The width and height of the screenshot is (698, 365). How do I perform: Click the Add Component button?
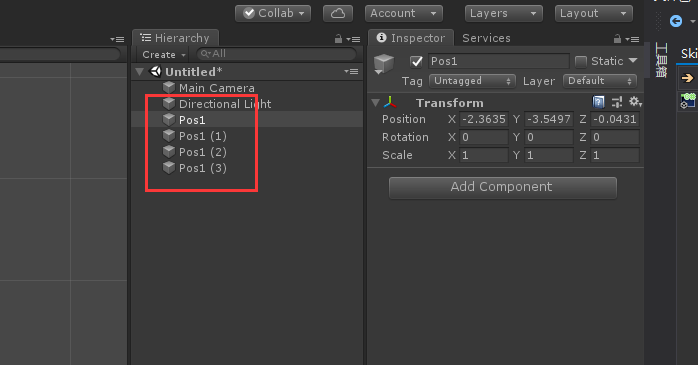pyautogui.click(x=503, y=187)
